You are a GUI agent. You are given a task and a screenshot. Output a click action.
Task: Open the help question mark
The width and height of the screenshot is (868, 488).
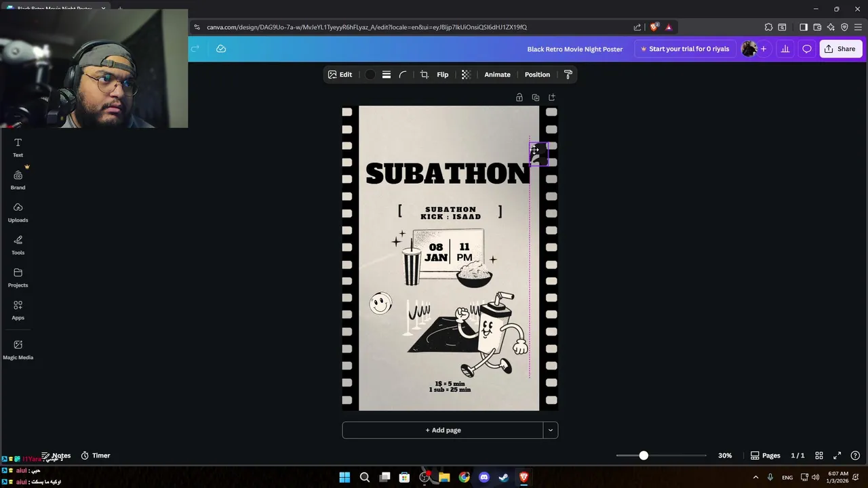coord(855,455)
